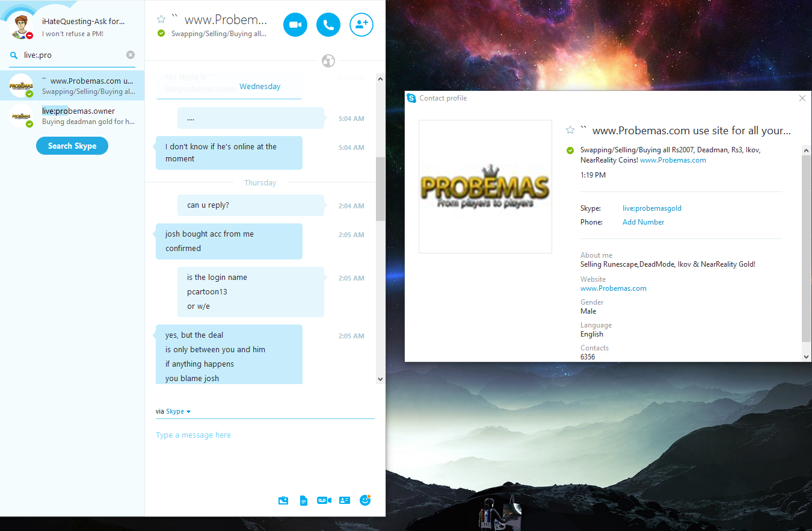Image resolution: width=812 pixels, height=531 pixels.
Task: Click Add Number phone link
Action: click(644, 222)
